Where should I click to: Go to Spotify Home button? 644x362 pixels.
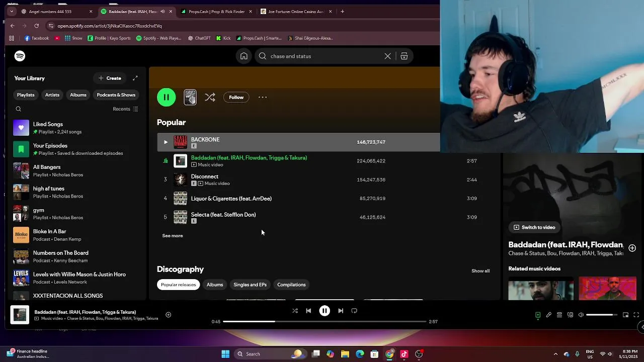pos(244,56)
